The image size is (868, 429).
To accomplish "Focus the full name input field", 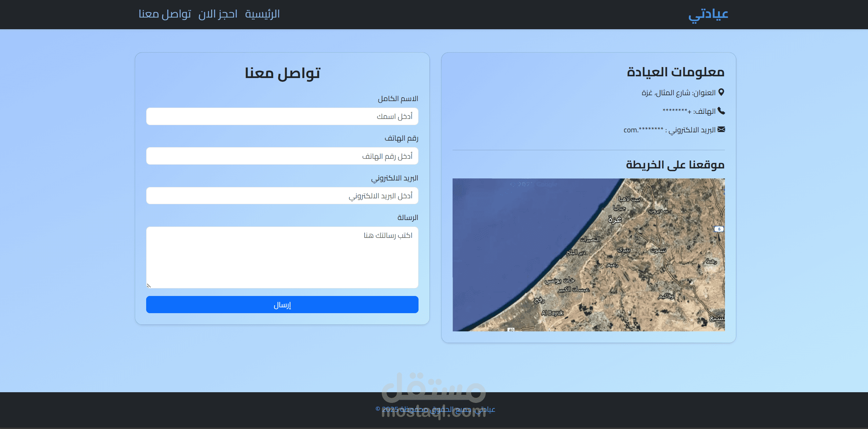I will (x=282, y=116).
